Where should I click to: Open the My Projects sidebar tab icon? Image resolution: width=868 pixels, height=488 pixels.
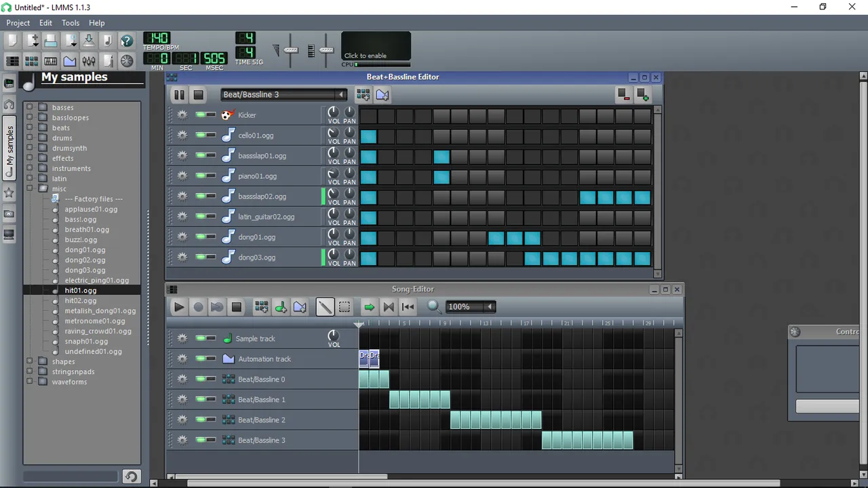click(x=9, y=104)
